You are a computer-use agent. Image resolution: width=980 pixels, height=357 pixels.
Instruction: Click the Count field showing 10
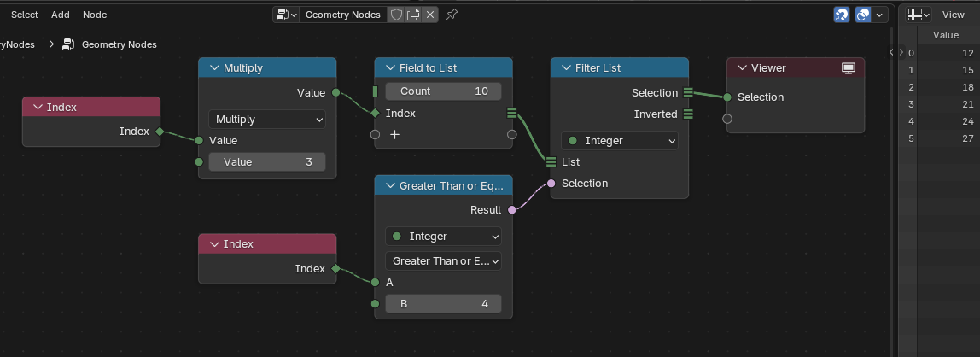tap(443, 91)
